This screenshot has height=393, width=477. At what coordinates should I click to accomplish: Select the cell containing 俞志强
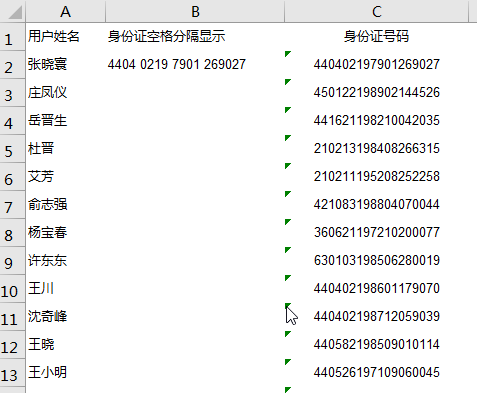(66, 205)
